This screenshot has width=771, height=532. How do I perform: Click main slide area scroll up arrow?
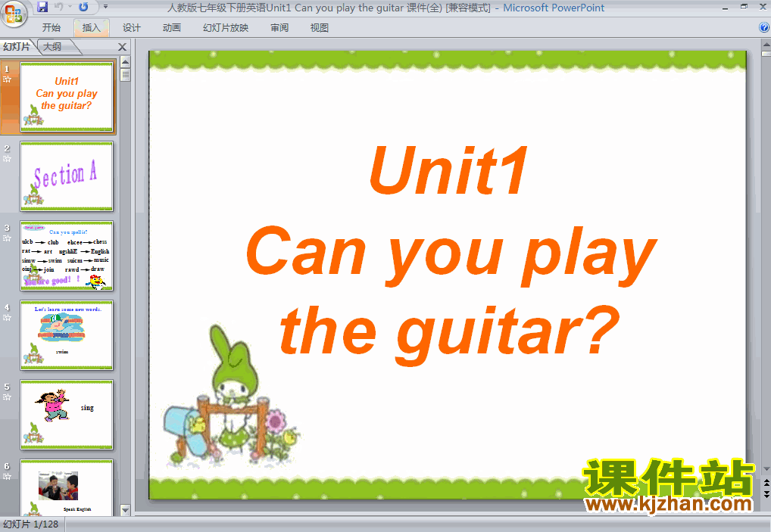click(x=766, y=45)
